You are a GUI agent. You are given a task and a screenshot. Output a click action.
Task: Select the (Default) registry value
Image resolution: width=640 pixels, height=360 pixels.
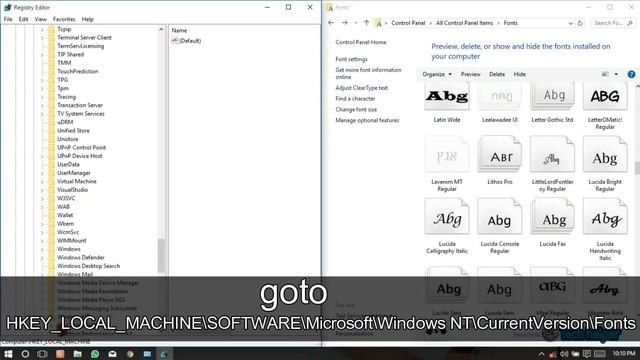(187, 41)
